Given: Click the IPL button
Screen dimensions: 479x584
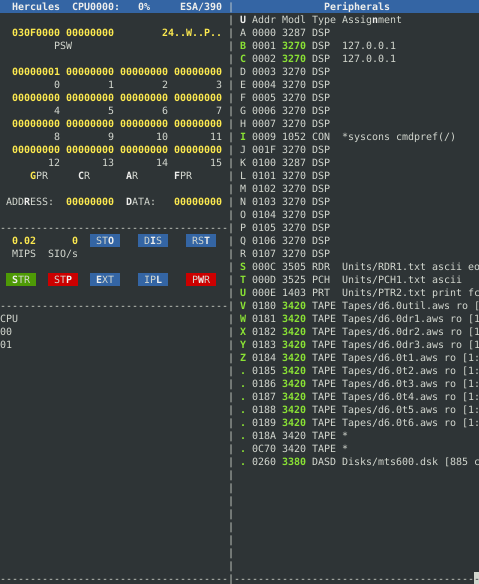Looking at the screenshot, I should pyautogui.click(x=153, y=279).
